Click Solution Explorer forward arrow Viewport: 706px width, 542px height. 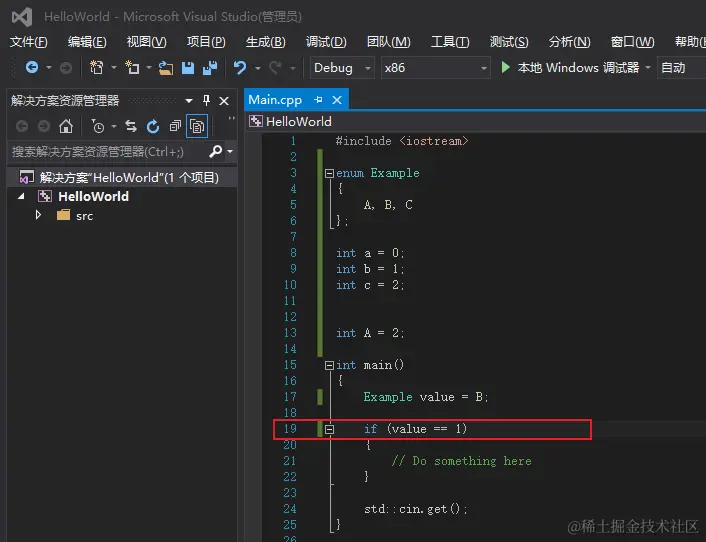coord(44,126)
